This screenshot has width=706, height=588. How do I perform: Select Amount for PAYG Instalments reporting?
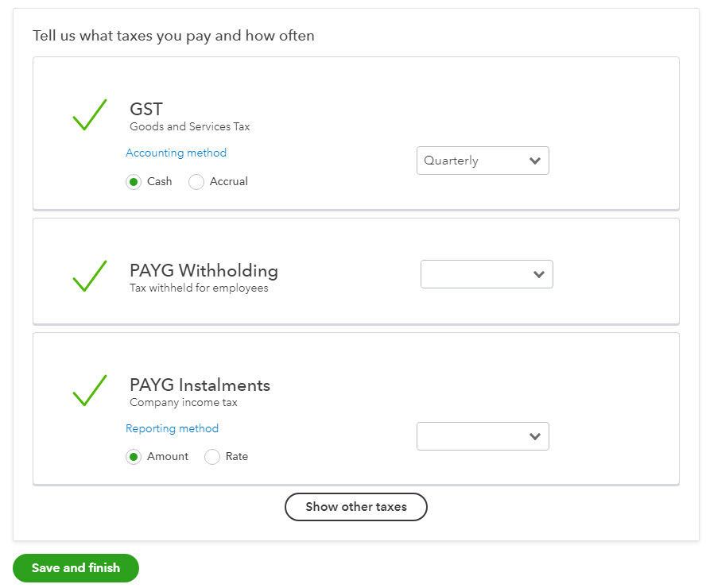(x=134, y=457)
